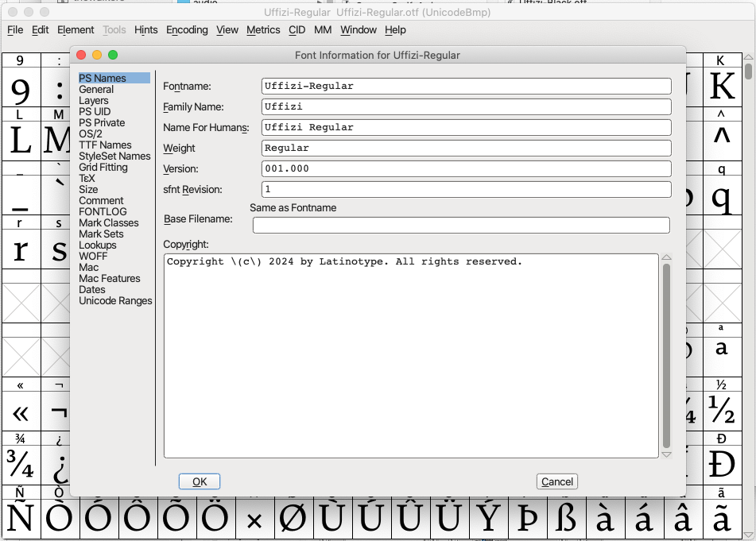The height and width of the screenshot is (541, 756).
Task: Open the Mark Classes section
Action: pos(108,222)
